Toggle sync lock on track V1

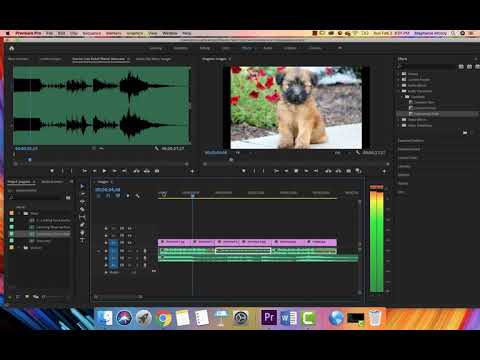coord(122,242)
